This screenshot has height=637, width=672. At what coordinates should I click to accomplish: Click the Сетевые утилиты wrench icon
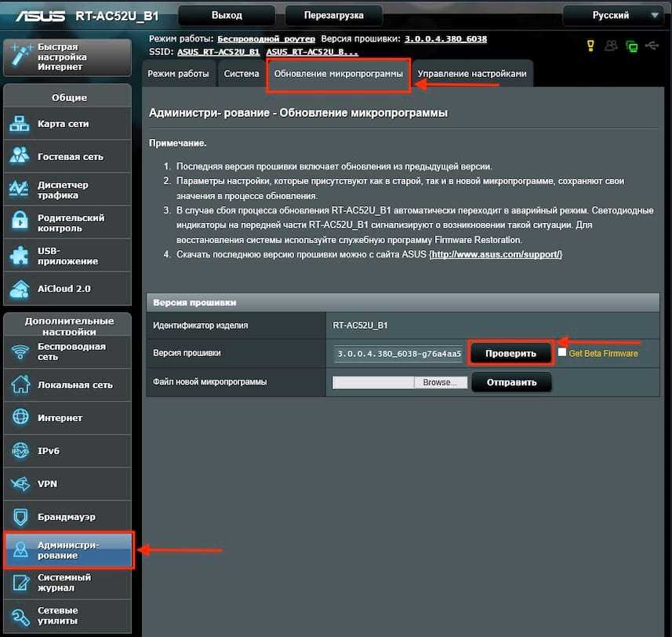click(x=20, y=616)
